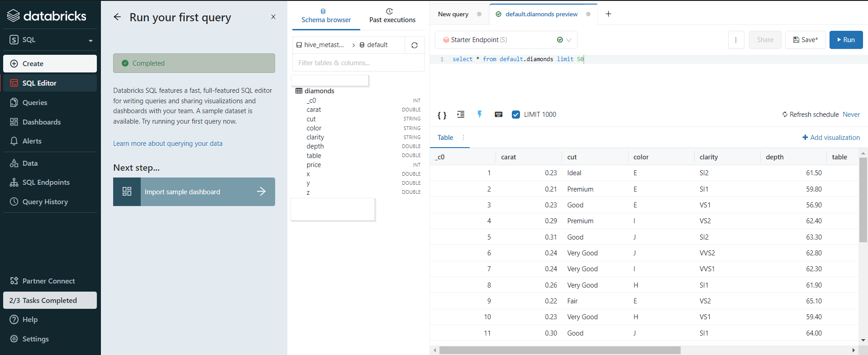Click the refresh schema icon
The width and height of the screenshot is (868, 355).
pos(415,45)
